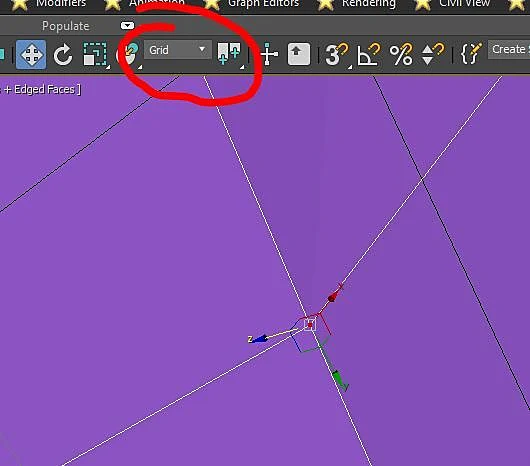Open the Grid reference coordinate dropdown
This screenshot has height=466, width=530.
(x=178, y=50)
